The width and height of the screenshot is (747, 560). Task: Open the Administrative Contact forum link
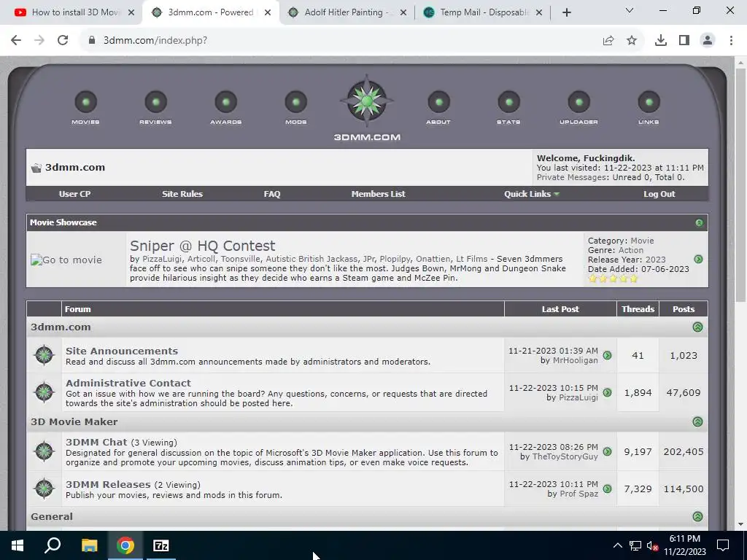tap(128, 383)
